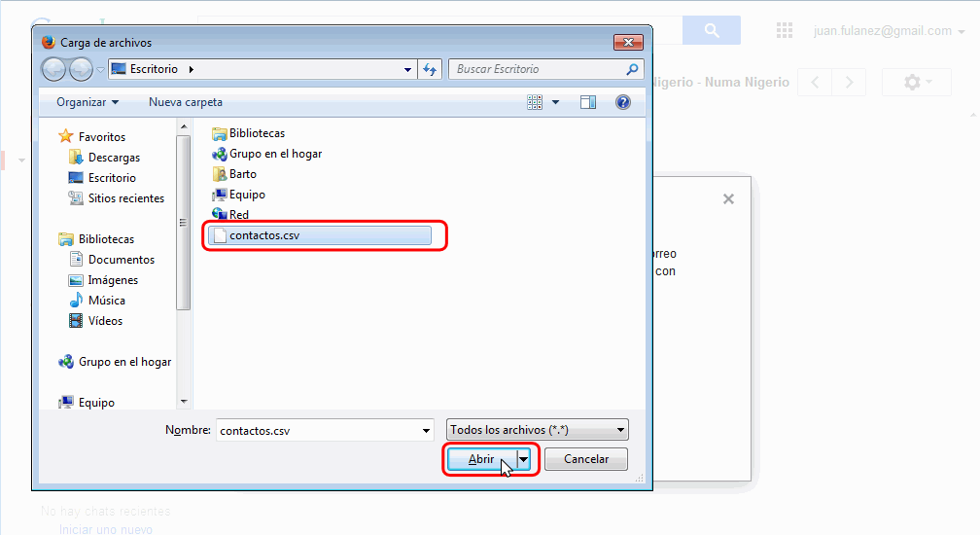The height and width of the screenshot is (535, 980).
Task: Open the Gmail settings gear menu
Action: (917, 82)
